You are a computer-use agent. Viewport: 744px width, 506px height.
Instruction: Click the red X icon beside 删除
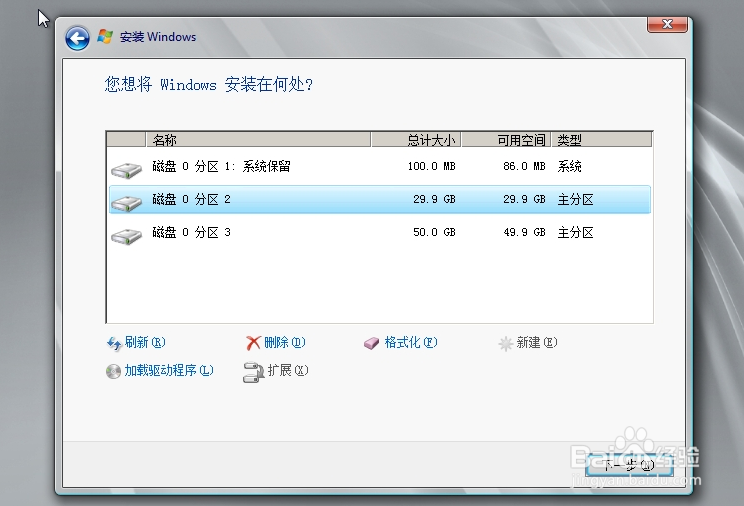click(253, 343)
